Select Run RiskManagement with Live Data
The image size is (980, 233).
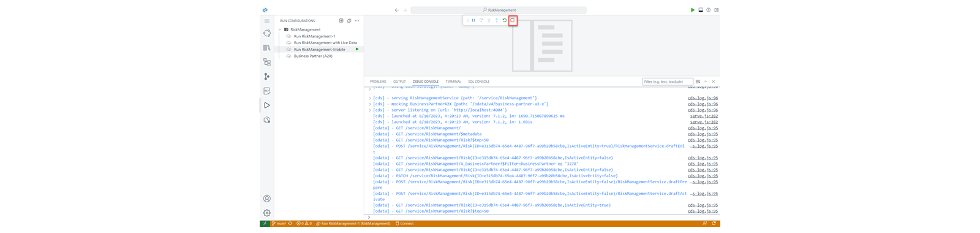pyautogui.click(x=325, y=43)
